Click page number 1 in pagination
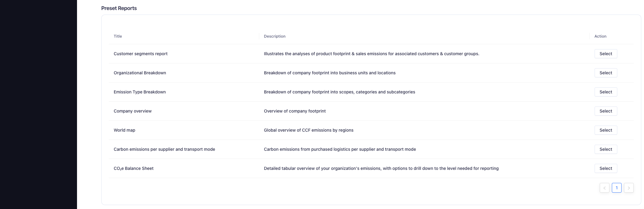Viewport: 644px width, 209px height. coord(616,188)
